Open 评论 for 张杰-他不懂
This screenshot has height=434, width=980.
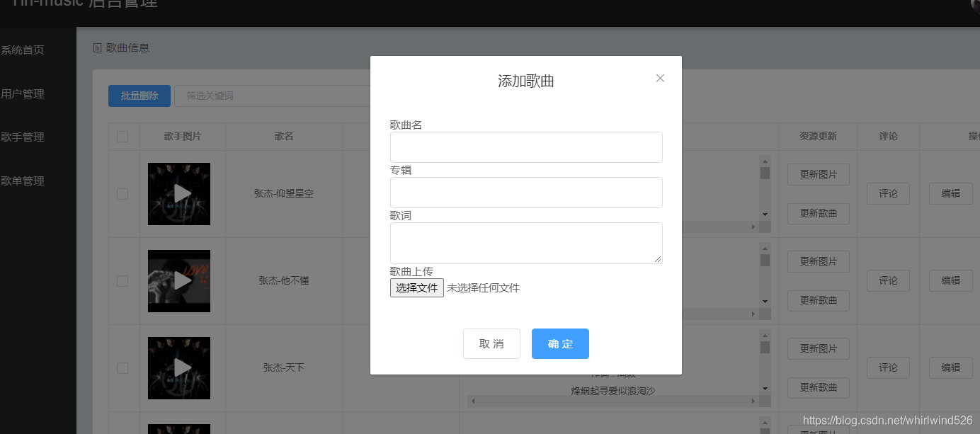(888, 280)
